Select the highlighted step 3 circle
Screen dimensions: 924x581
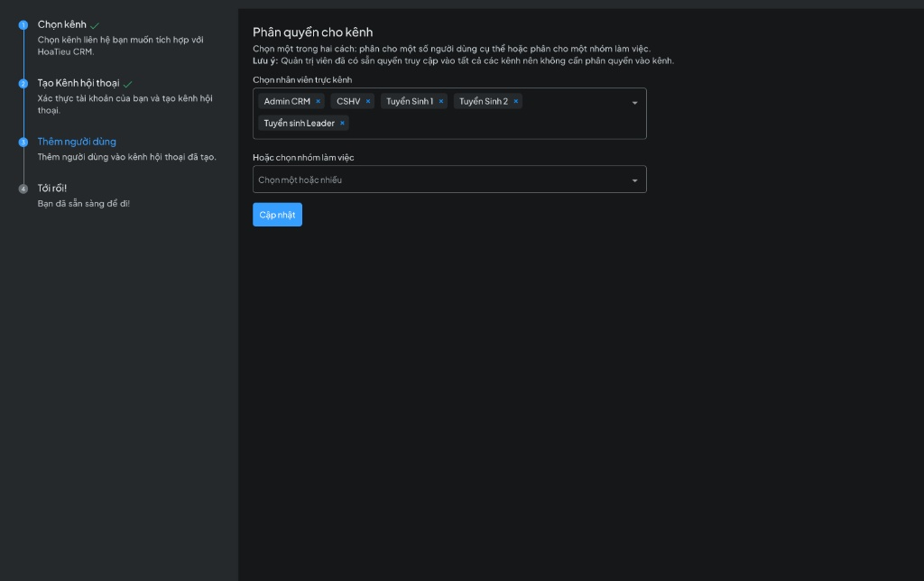tap(23, 143)
